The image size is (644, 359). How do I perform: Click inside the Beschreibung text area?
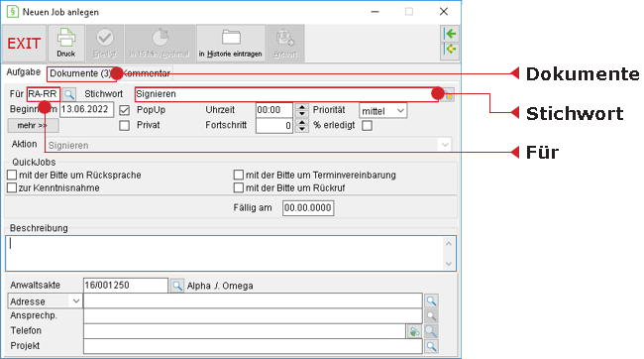pos(225,253)
